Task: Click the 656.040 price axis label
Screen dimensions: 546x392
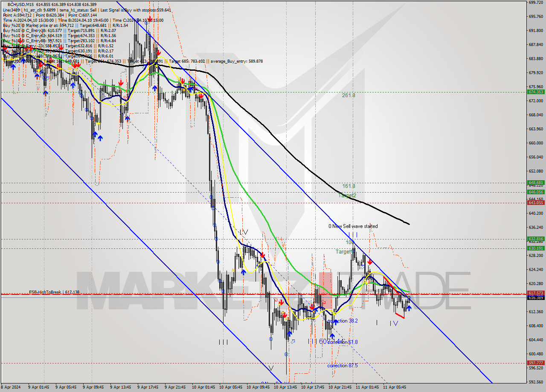Action: 536,157
